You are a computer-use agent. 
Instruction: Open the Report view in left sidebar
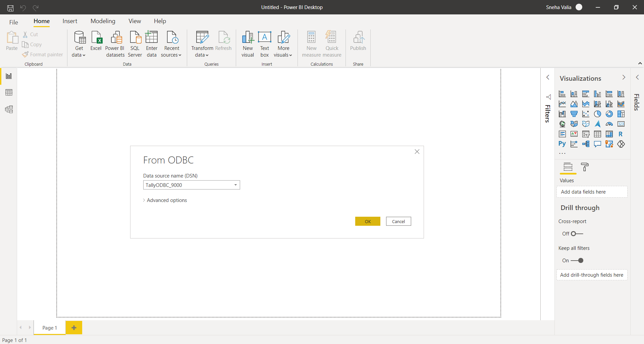(x=9, y=76)
